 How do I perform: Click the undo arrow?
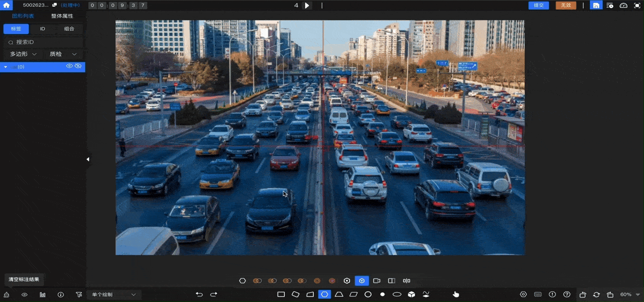[x=199, y=294]
